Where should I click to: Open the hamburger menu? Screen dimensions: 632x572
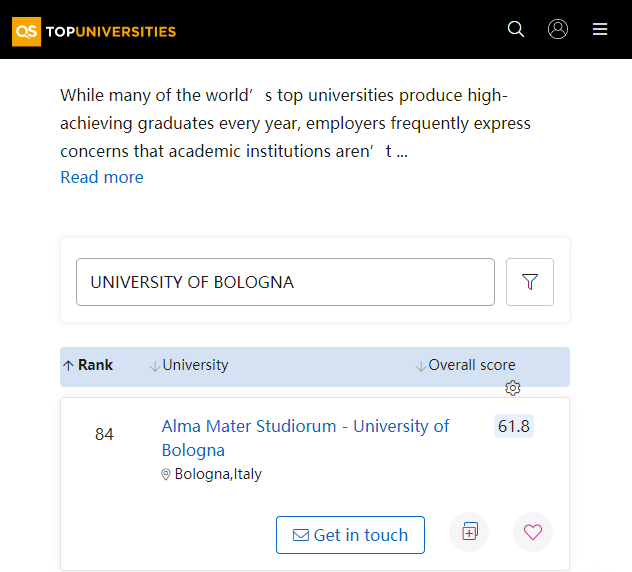click(x=600, y=30)
